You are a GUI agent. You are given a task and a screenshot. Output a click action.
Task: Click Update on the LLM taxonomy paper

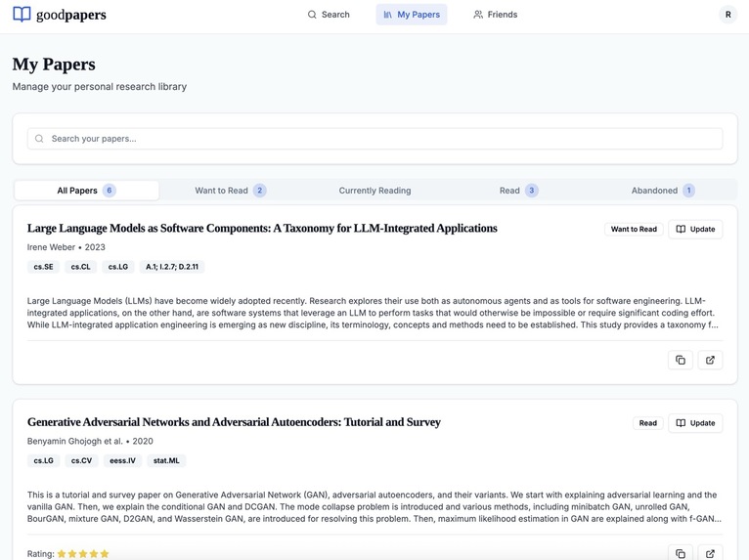(695, 229)
